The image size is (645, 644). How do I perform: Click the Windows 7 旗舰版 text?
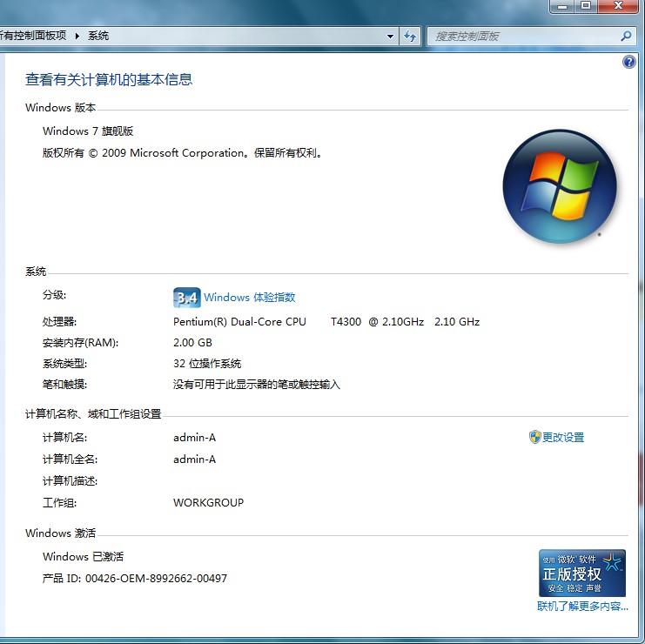[x=88, y=131]
